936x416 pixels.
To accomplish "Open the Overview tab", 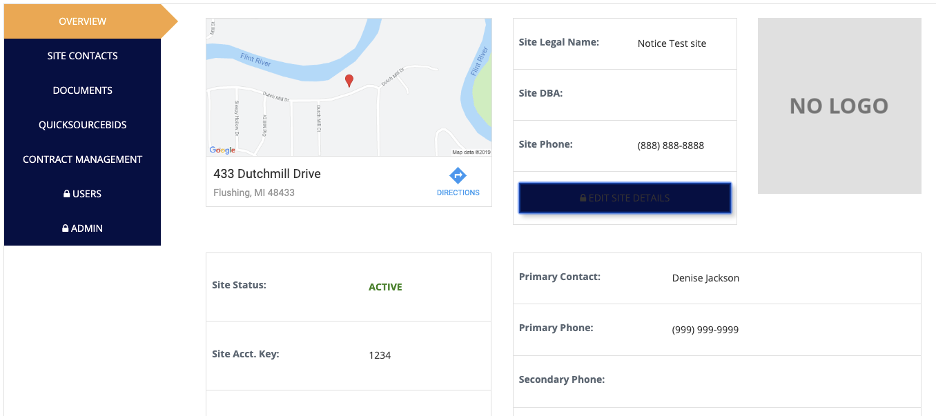I will (x=82, y=21).
